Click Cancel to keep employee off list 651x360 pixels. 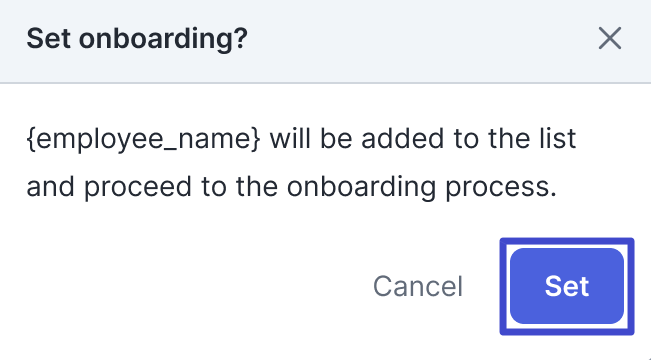(418, 286)
